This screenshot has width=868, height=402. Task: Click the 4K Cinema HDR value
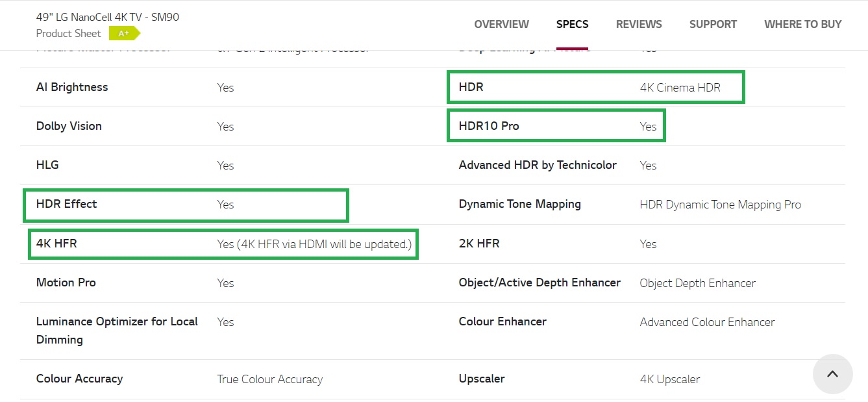point(680,88)
